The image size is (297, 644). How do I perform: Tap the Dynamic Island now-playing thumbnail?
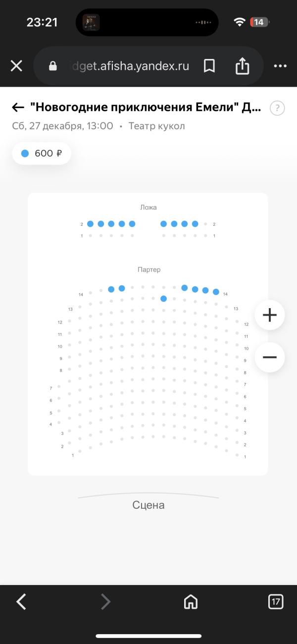tap(91, 22)
